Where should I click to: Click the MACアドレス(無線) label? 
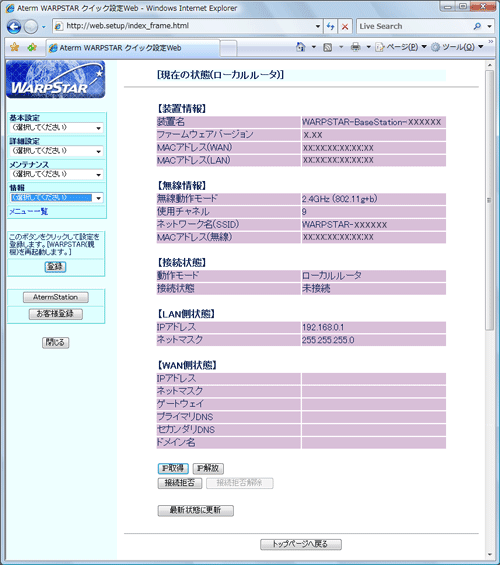195,237
